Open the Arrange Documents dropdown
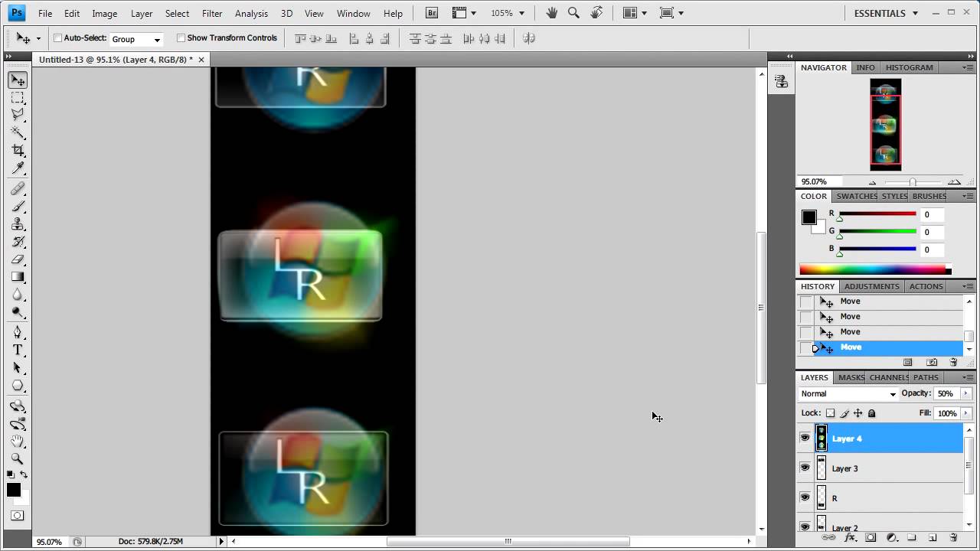 (635, 13)
